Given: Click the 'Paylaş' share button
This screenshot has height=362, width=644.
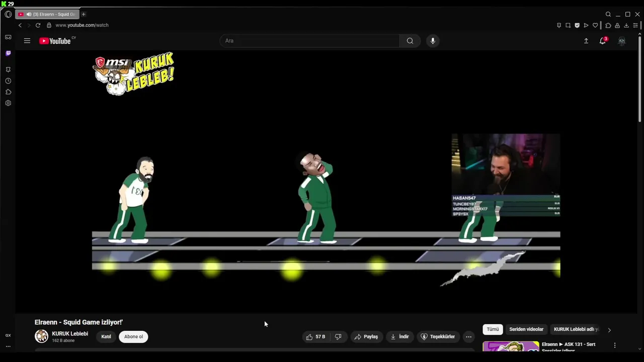Looking at the screenshot, I should pos(366,337).
